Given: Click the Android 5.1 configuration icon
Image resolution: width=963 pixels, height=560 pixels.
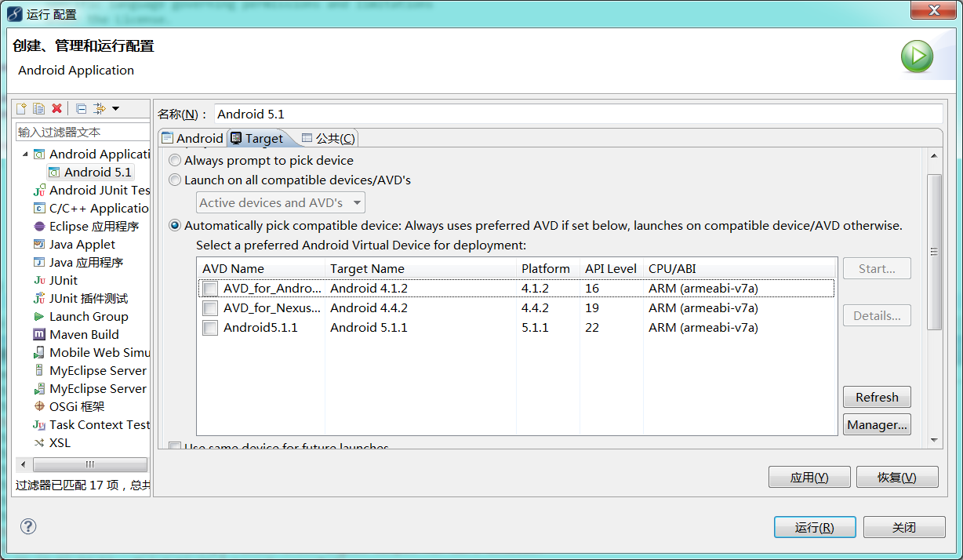Looking at the screenshot, I should [54, 173].
